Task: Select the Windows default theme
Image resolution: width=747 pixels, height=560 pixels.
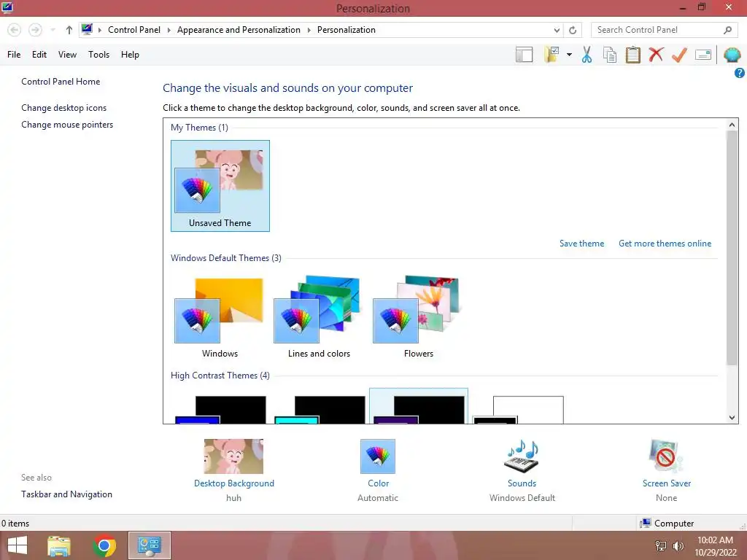Action: coord(220,316)
